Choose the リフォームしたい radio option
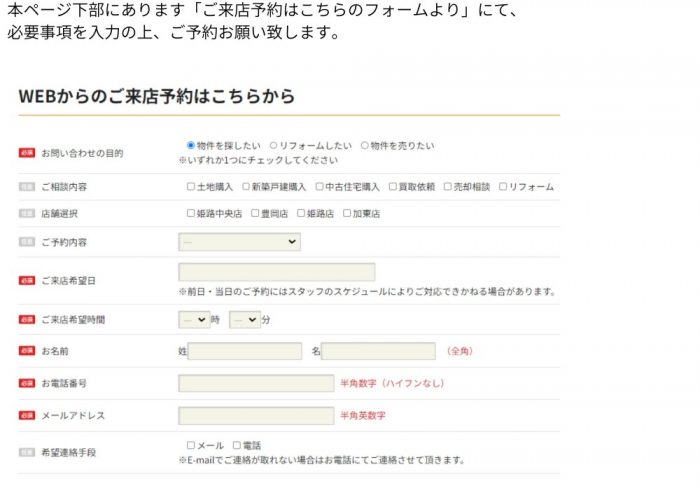 pyautogui.click(x=273, y=146)
